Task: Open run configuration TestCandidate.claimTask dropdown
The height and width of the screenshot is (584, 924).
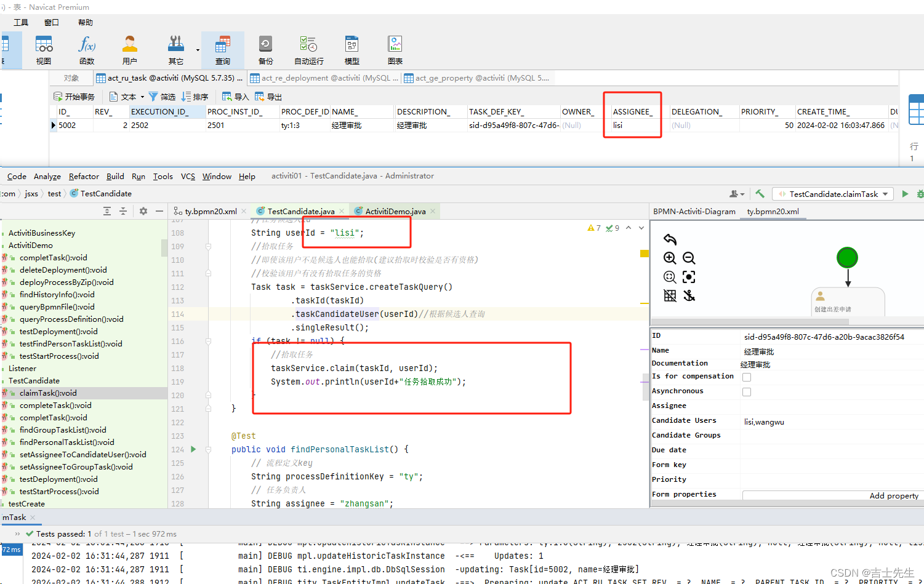Action: click(833, 194)
